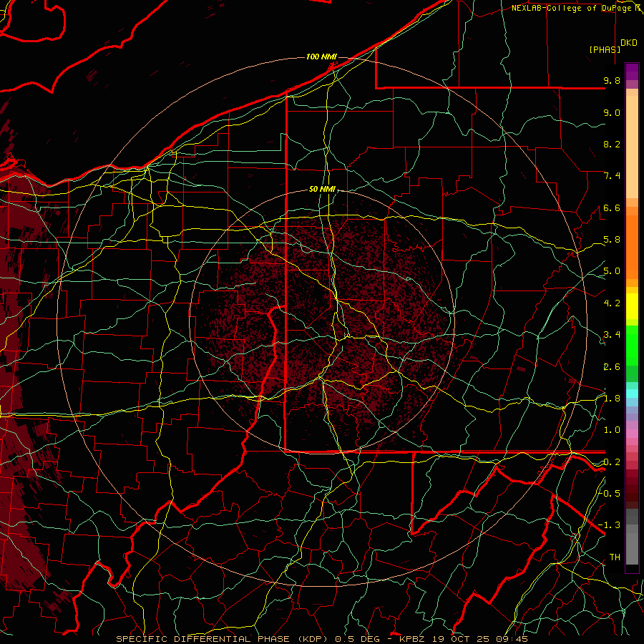Click the -0.5 value on the legend
The image size is (644, 644).
point(610,493)
